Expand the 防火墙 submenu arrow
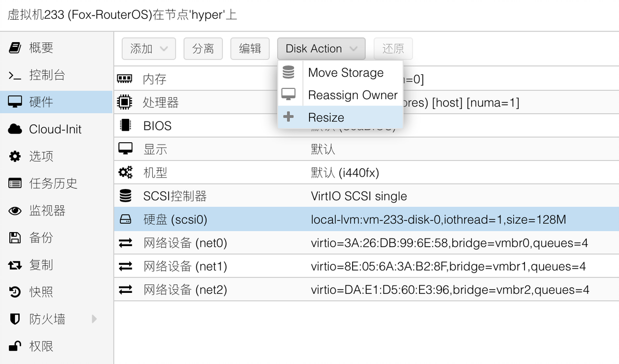The width and height of the screenshot is (619, 364). click(x=95, y=319)
